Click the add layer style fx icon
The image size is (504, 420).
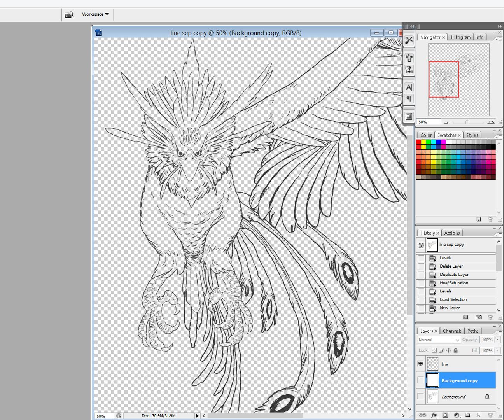click(x=434, y=415)
